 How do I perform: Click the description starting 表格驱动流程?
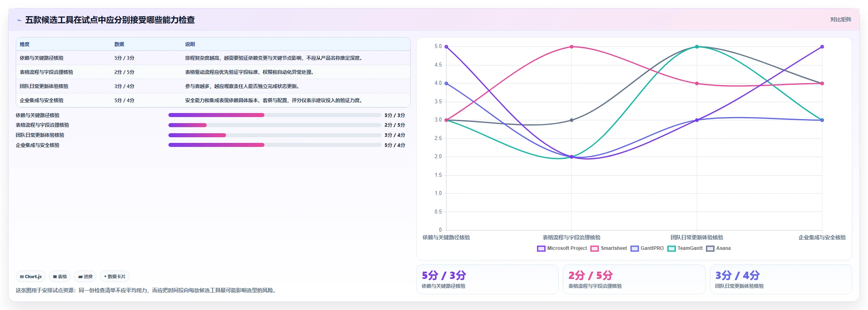point(250,72)
